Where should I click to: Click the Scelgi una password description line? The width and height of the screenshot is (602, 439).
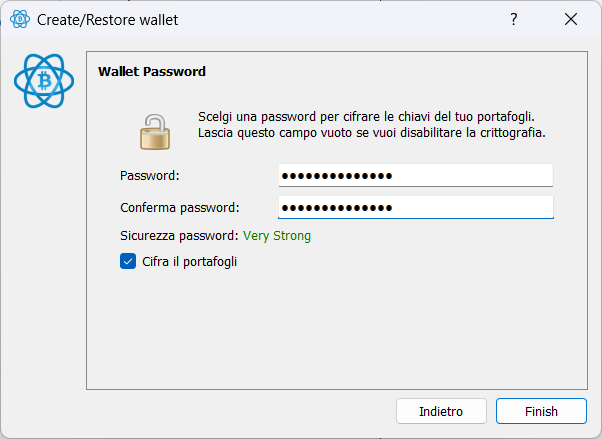coord(366,116)
